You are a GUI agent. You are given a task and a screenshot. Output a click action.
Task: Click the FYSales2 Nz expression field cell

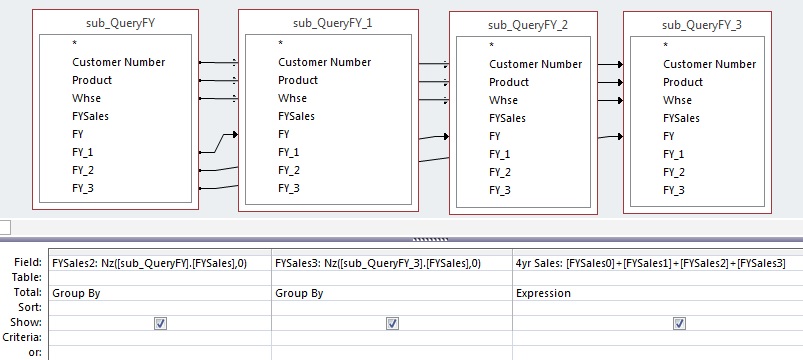(x=160, y=263)
